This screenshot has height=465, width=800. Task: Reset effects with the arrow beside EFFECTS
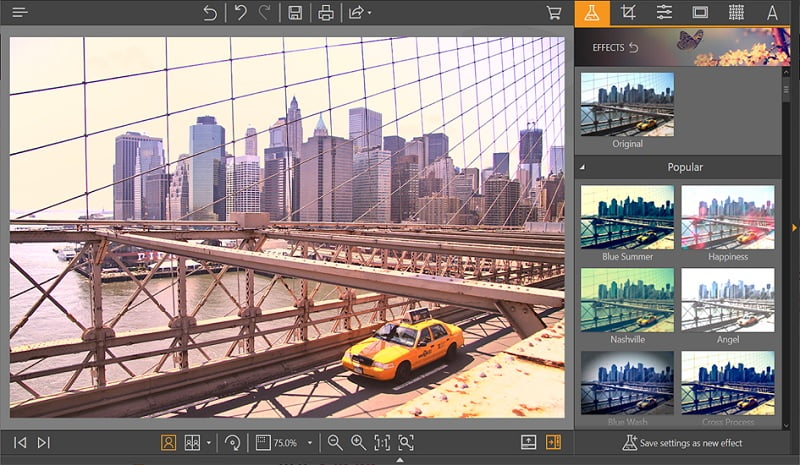pos(634,47)
